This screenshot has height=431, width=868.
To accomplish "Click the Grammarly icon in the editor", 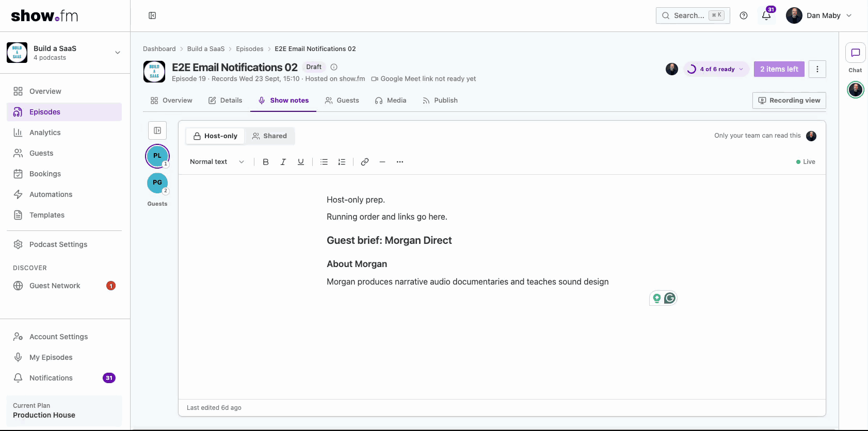I will click(x=670, y=298).
